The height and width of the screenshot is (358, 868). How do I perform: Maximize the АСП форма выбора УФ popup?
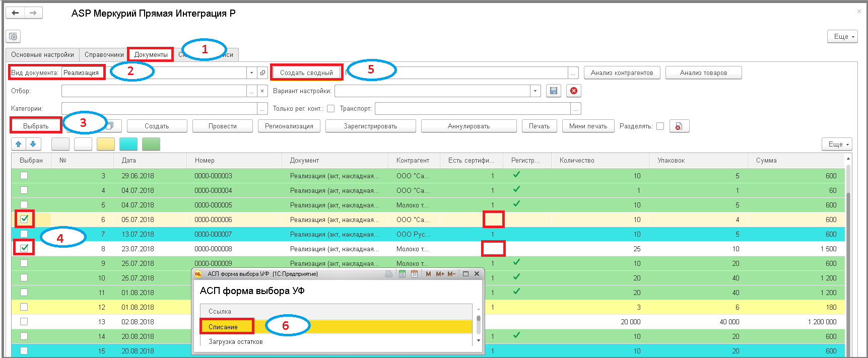click(465, 274)
